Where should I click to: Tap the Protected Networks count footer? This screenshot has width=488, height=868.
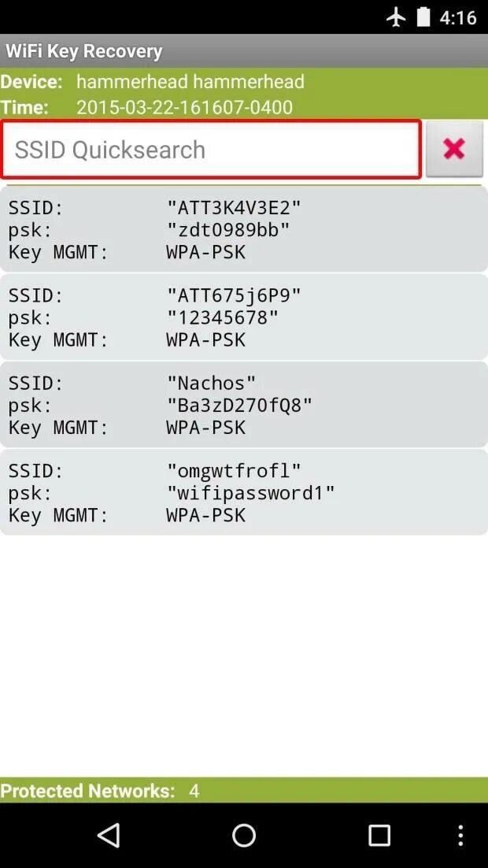pyautogui.click(x=99, y=790)
